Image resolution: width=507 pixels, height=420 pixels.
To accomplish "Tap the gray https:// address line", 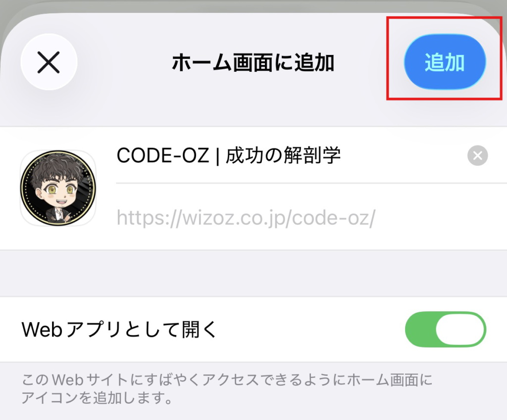I will pos(246,218).
